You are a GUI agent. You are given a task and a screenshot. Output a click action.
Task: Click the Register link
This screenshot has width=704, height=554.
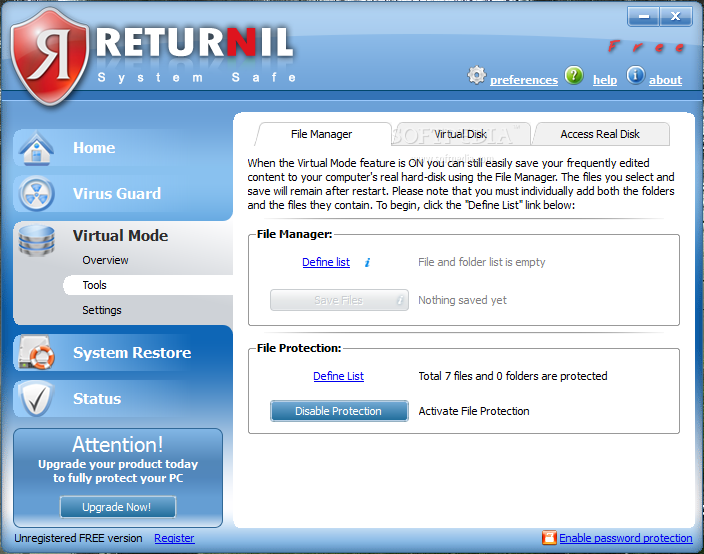click(x=174, y=538)
